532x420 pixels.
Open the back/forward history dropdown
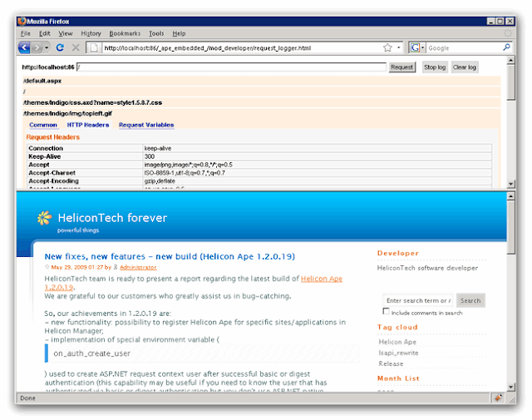coord(47,48)
